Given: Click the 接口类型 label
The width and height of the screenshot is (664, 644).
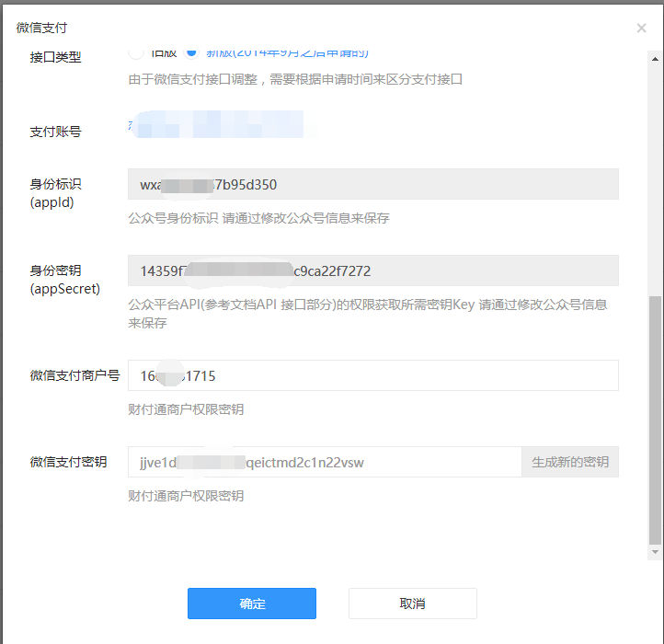Looking at the screenshot, I should pyautogui.click(x=55, y=57).
